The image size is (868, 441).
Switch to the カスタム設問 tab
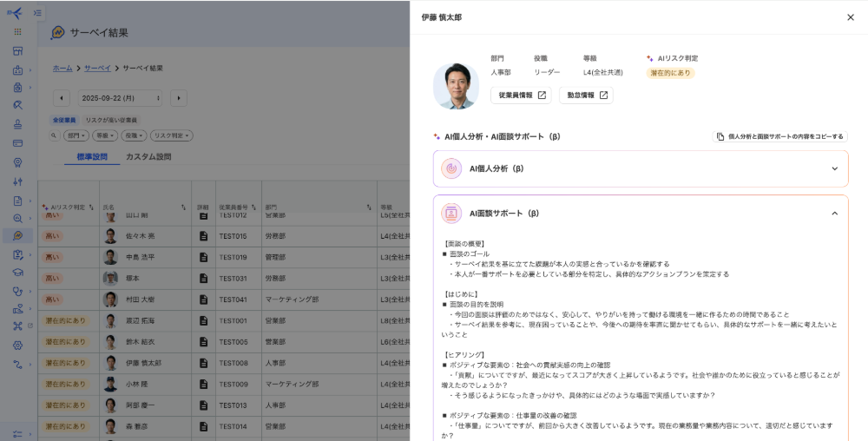148,157
